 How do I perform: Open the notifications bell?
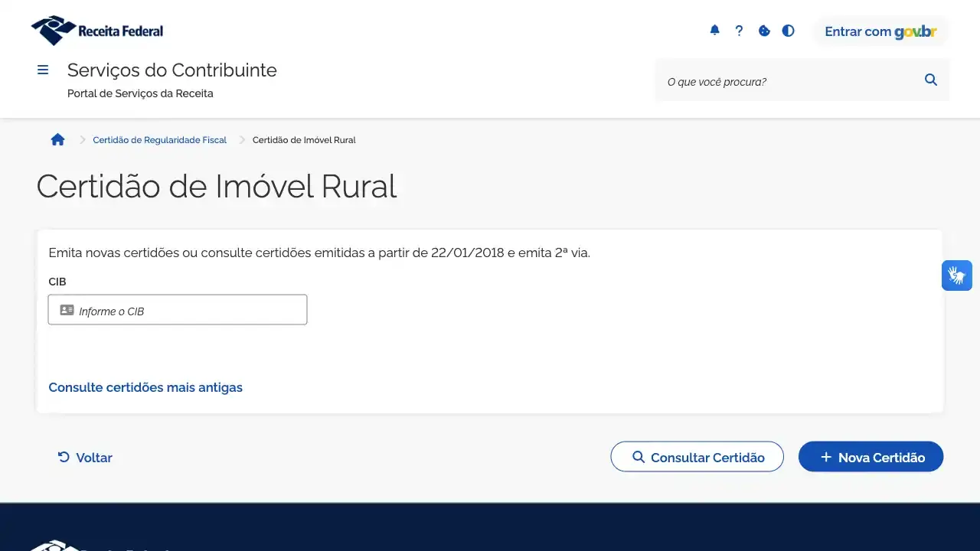click(x=714, y=31)
